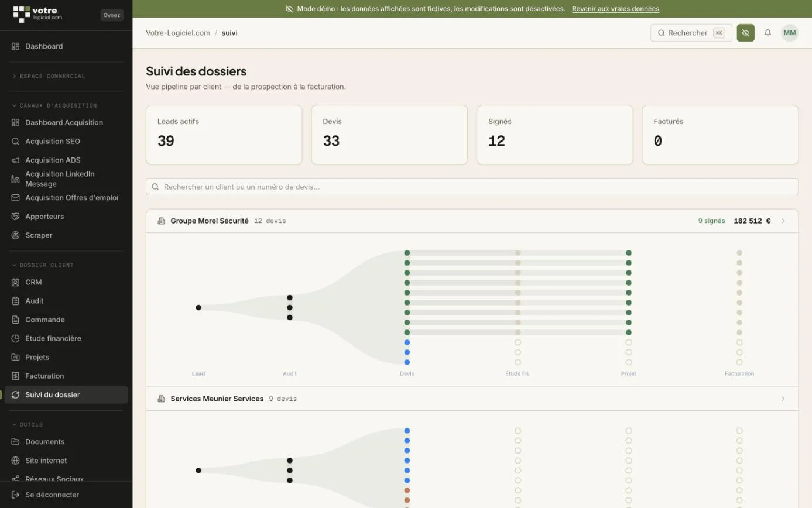812x508 pixels.
Task: Open the Facturation page
Action: pyautogui.click(x=66, y=375)
